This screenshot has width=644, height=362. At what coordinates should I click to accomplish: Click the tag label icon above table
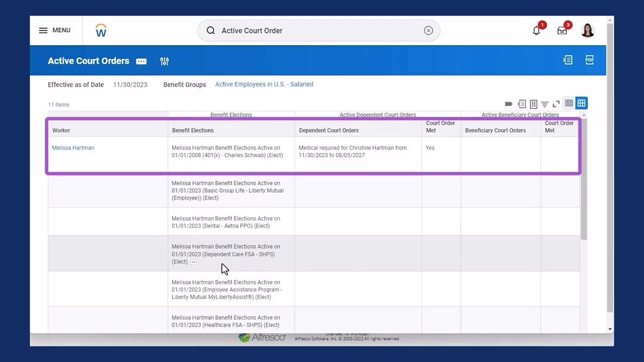(509, 104)
